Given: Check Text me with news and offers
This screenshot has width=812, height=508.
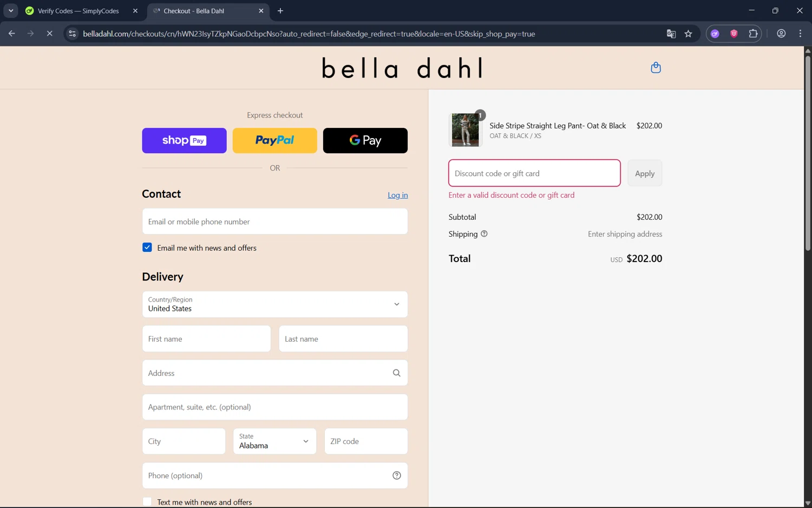Looking at the screenshot, I should [147, 502].
